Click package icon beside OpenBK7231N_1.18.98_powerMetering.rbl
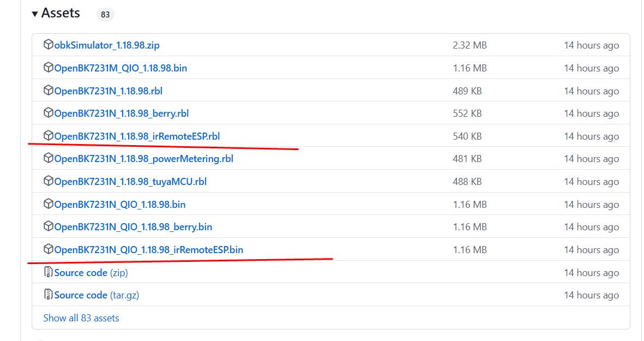The height and width of the screenshot is (341, 644). (x=49, y=158)
